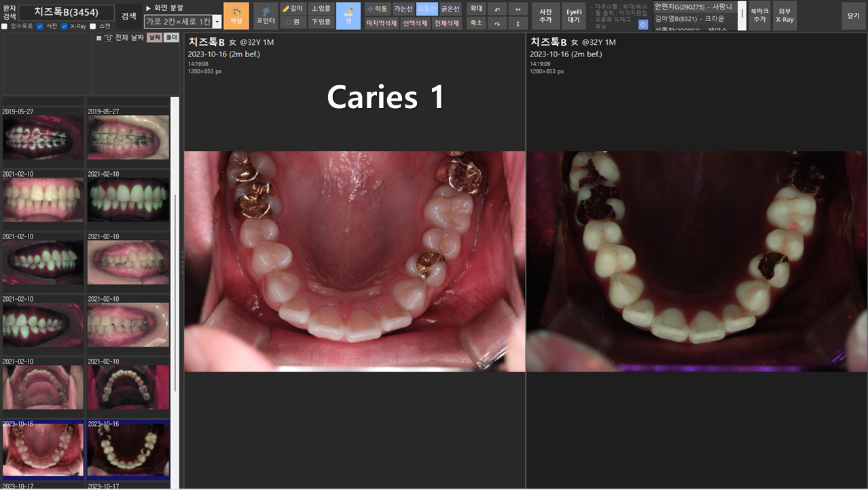Expand the 화면 분할 disclosure triangle
Viewport: 868px width, 490px height.
[x=148, y=8]
